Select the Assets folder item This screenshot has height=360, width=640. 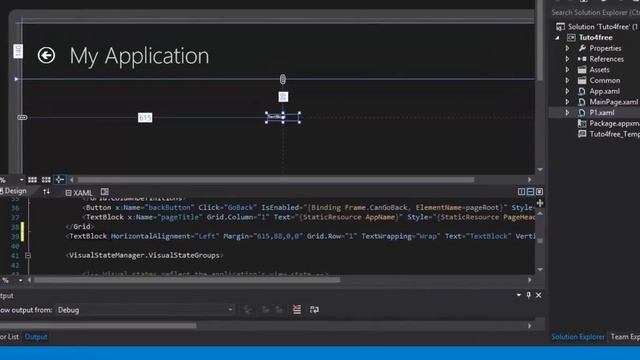point(599,70)
